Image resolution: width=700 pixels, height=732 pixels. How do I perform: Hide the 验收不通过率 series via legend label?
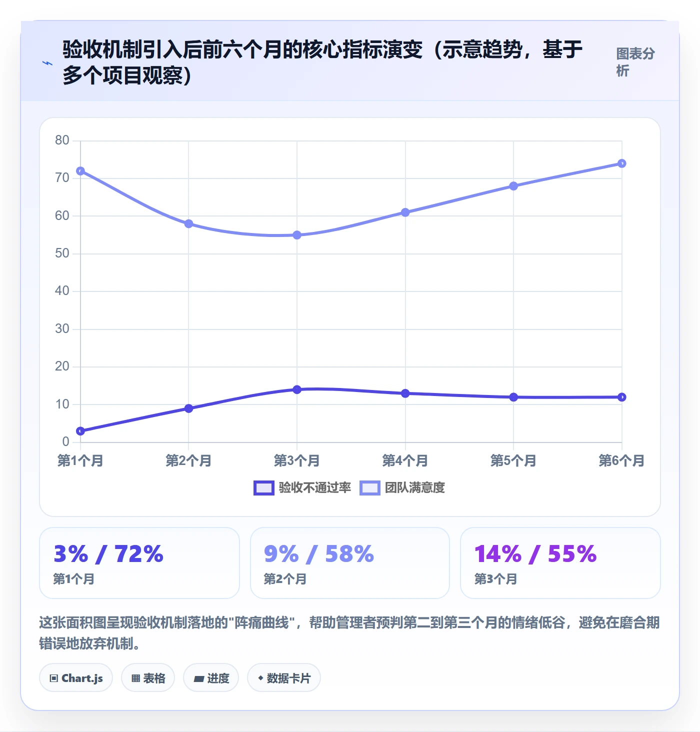tap(315, 487)
